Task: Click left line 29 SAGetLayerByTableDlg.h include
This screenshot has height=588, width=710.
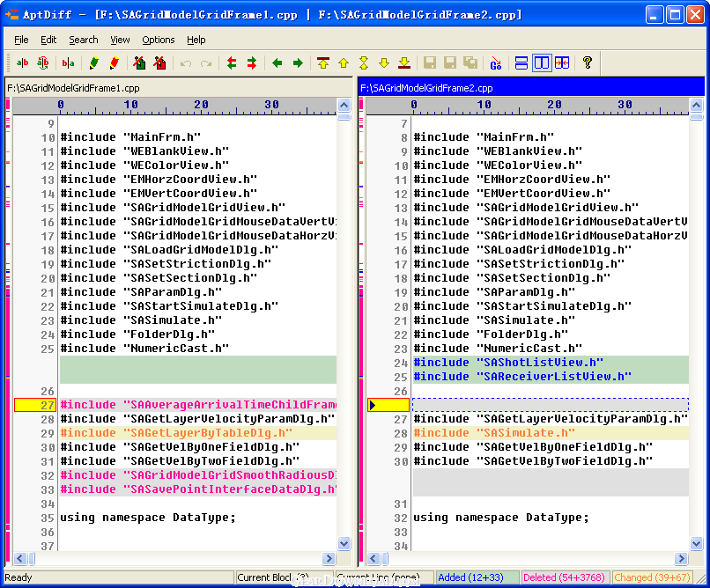Action: pyautogui.click(x=198, y=433)
